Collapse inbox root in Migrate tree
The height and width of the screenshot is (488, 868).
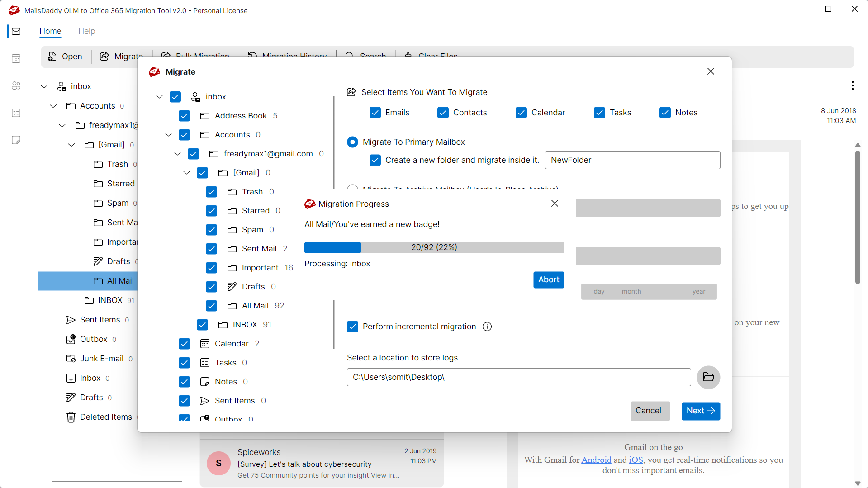click(159, 97)
